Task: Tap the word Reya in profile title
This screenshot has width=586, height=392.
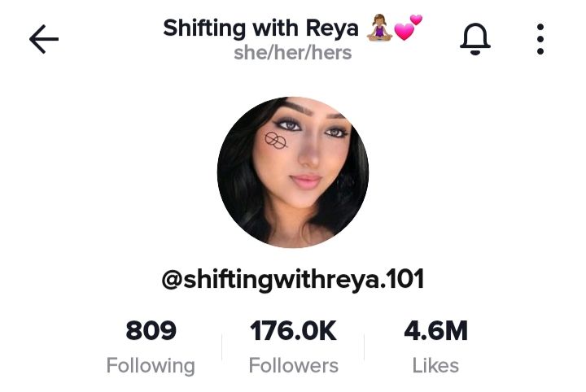Action: 332,29
